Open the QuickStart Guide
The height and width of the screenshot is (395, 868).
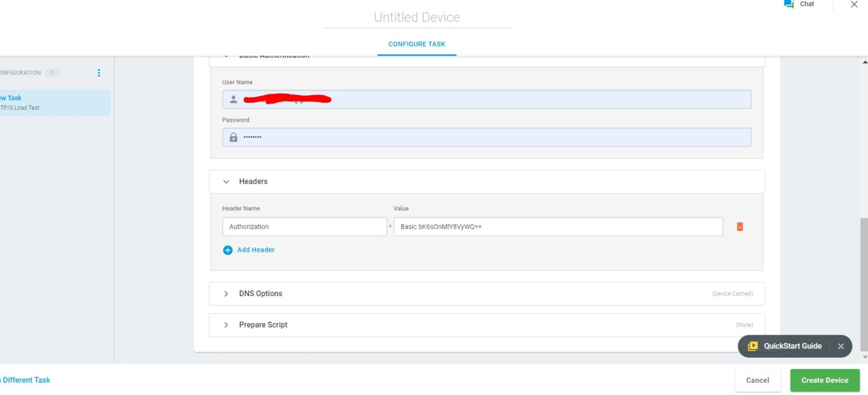coord(785,346)
